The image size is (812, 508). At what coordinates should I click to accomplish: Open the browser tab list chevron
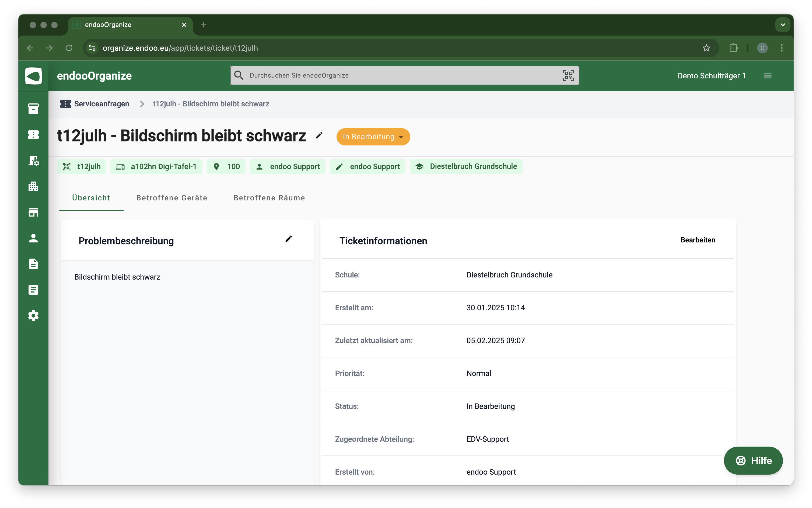point(782,25)
